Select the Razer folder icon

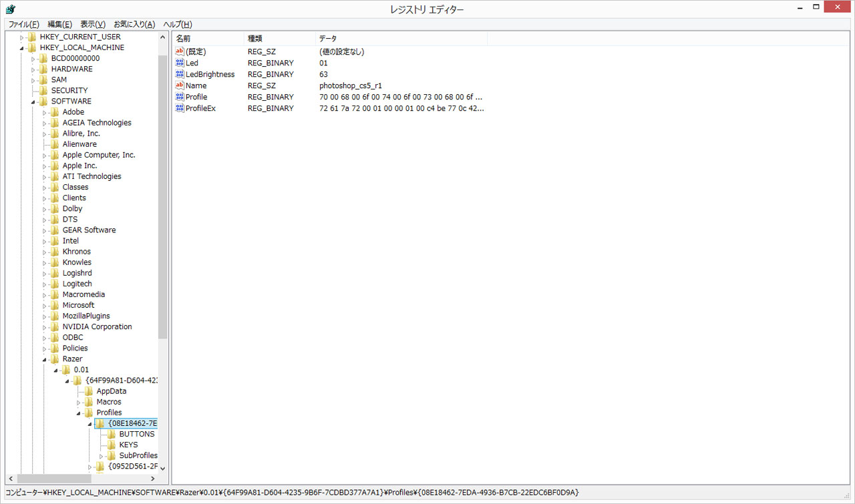55,359
